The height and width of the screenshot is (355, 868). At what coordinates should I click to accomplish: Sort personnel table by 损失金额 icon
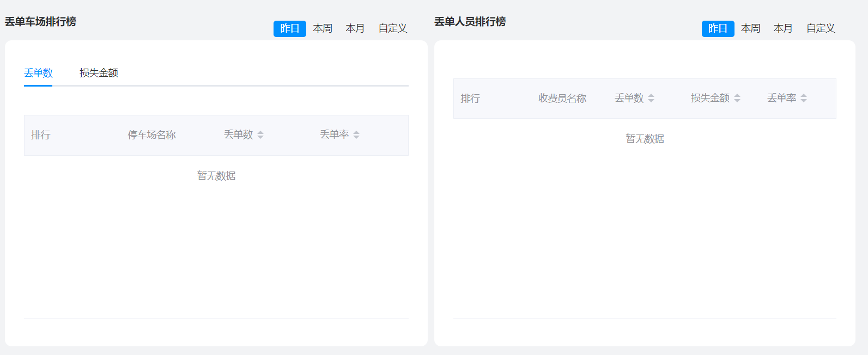click(x=737, y=98)
